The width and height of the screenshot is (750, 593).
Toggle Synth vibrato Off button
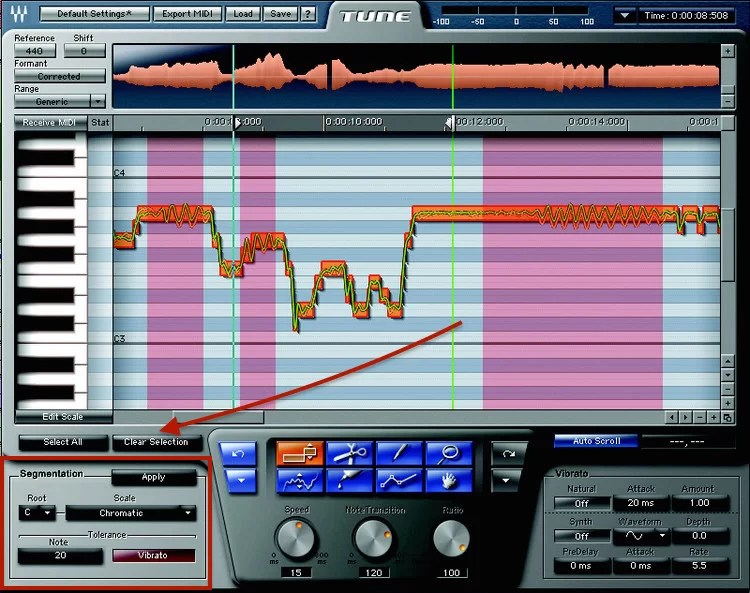pyautogui.click(x=582, y=536)
